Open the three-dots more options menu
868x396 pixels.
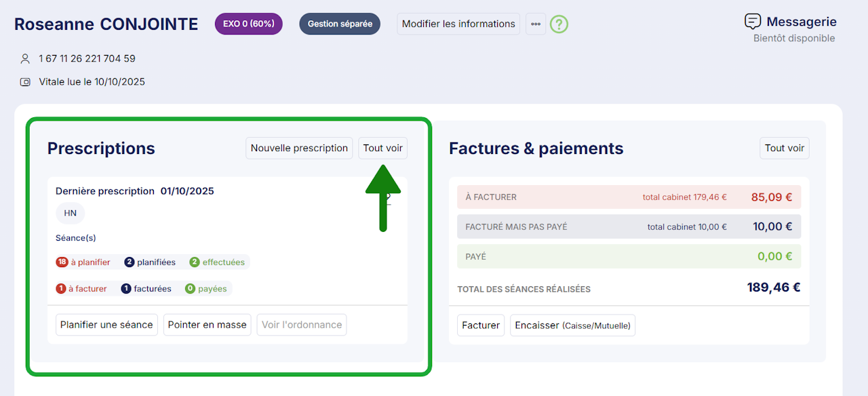coord(536,24)
